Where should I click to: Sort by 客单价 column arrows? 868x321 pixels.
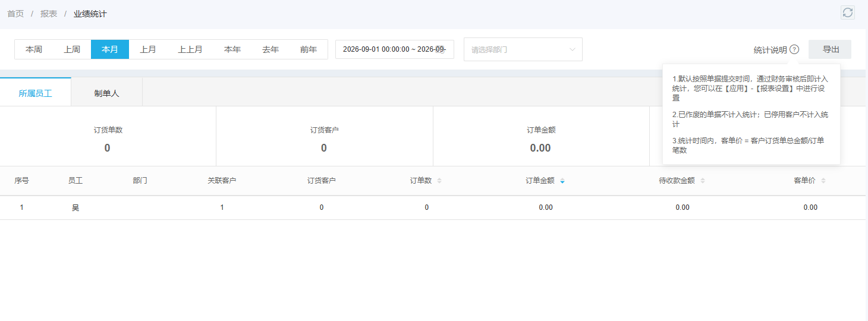[823, 181]
